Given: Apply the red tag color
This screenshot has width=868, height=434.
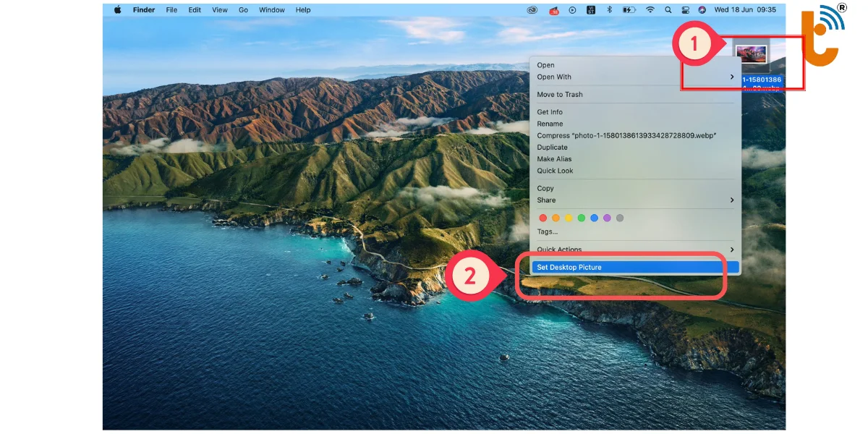Looking at the screenshot, I should 543,218.
